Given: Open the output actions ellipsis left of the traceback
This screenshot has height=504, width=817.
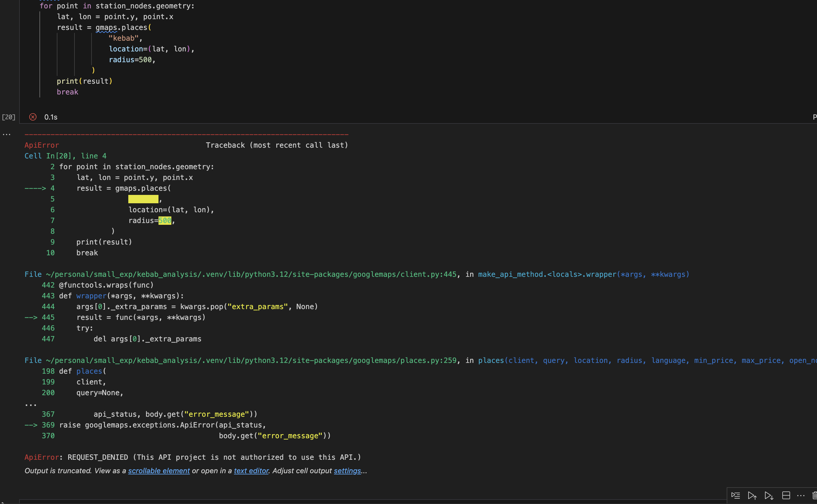Looking at the screenshot, I should tap(7, 135).
